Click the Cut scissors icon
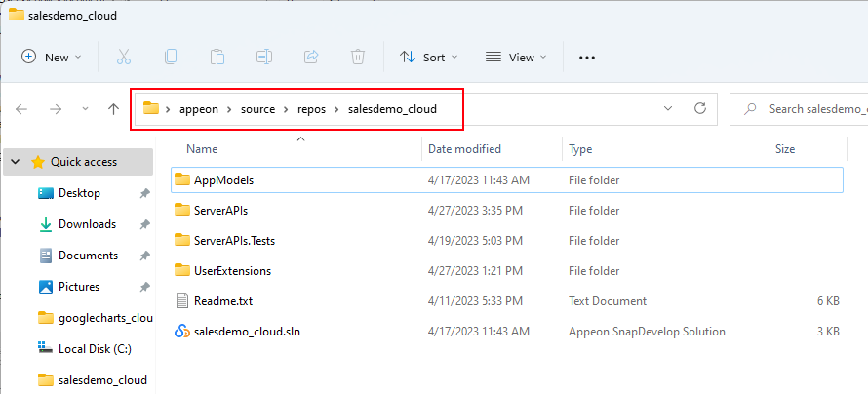The width and height of the screenshot is (868, 394). [124, 57]
